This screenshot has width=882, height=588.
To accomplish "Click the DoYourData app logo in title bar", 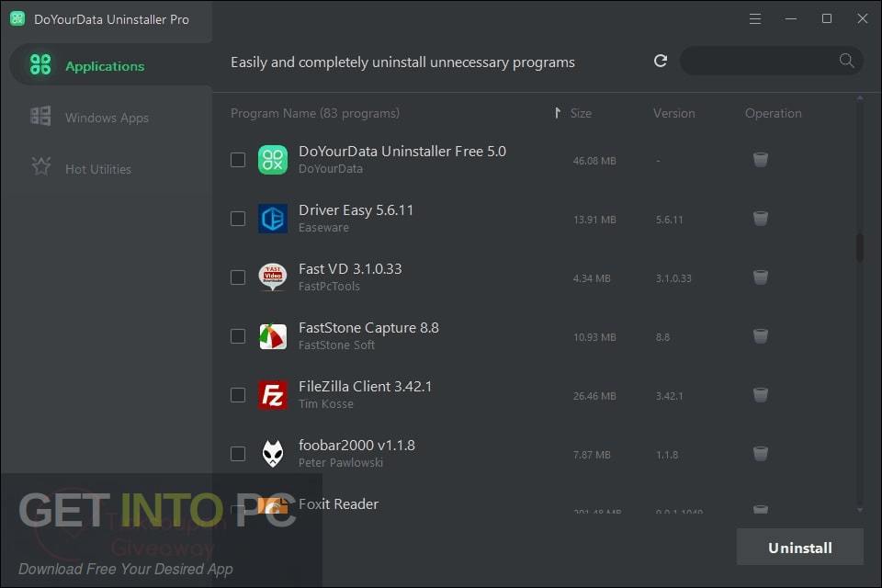I will [x=17, y=18].
